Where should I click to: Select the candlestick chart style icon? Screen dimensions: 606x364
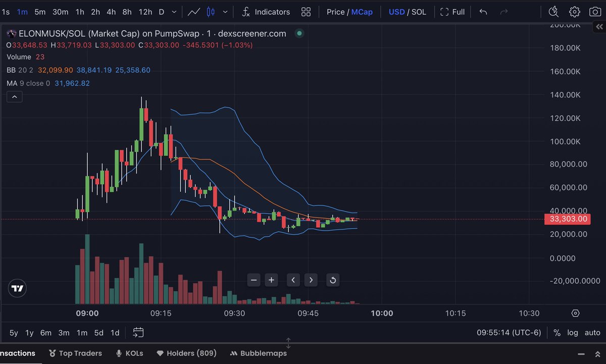pos(211,12)
